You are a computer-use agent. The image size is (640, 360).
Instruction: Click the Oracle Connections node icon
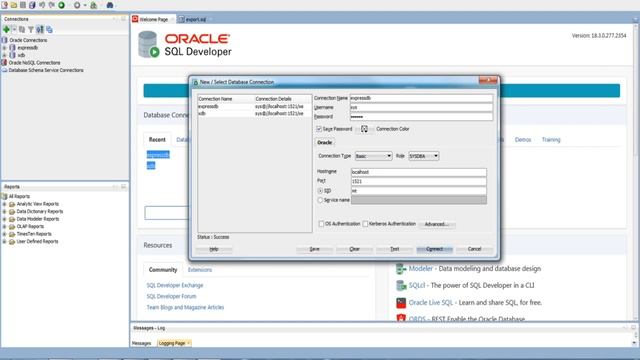coord(4,40)
